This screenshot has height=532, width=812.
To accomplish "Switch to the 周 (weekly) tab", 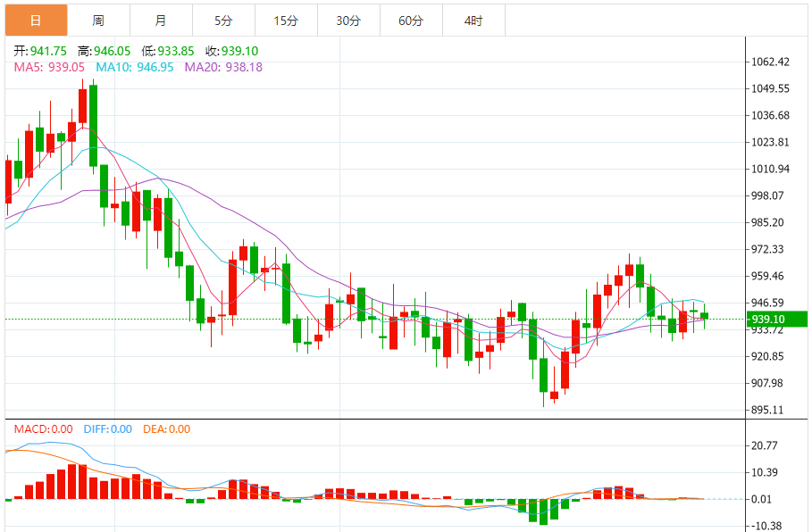I will click(x=98, y=21).
